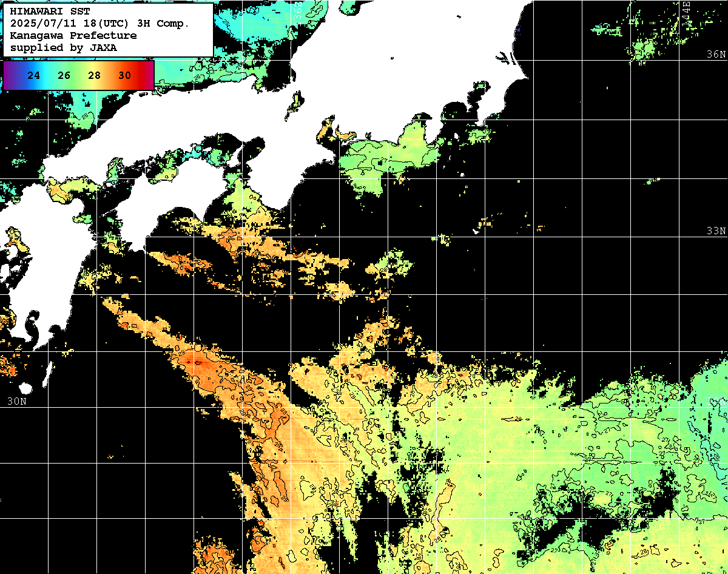728x574 pixels.
Task: Click the "supplied by JAXA" credit text
Action: (x=64, y=47)
